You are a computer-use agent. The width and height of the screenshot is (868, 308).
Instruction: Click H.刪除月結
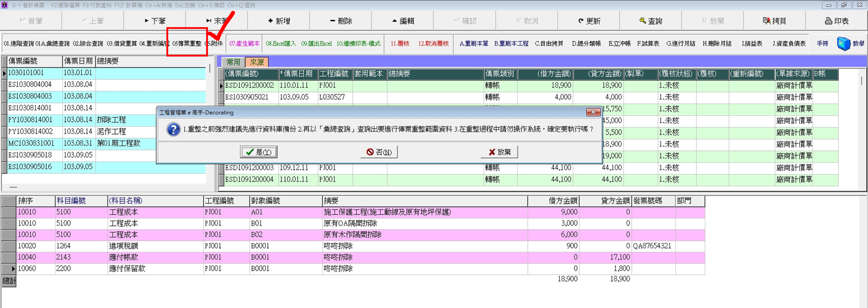click(x=717, y=44)
